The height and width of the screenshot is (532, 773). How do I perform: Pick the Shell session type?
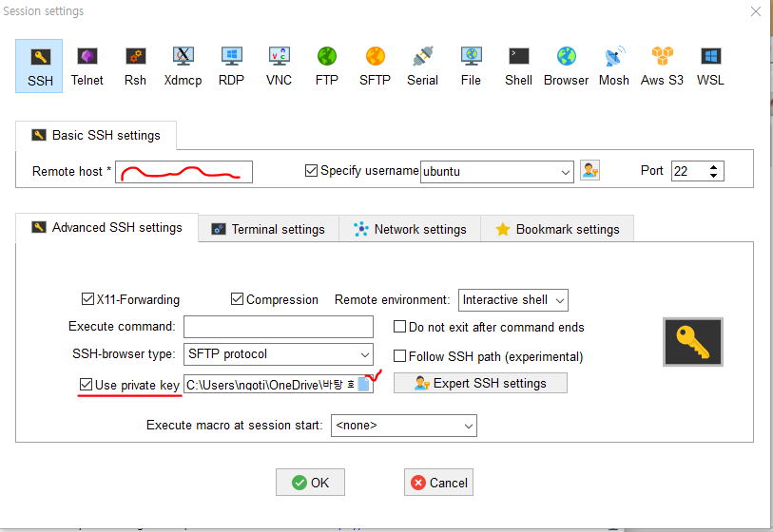[x=518, y=66]
